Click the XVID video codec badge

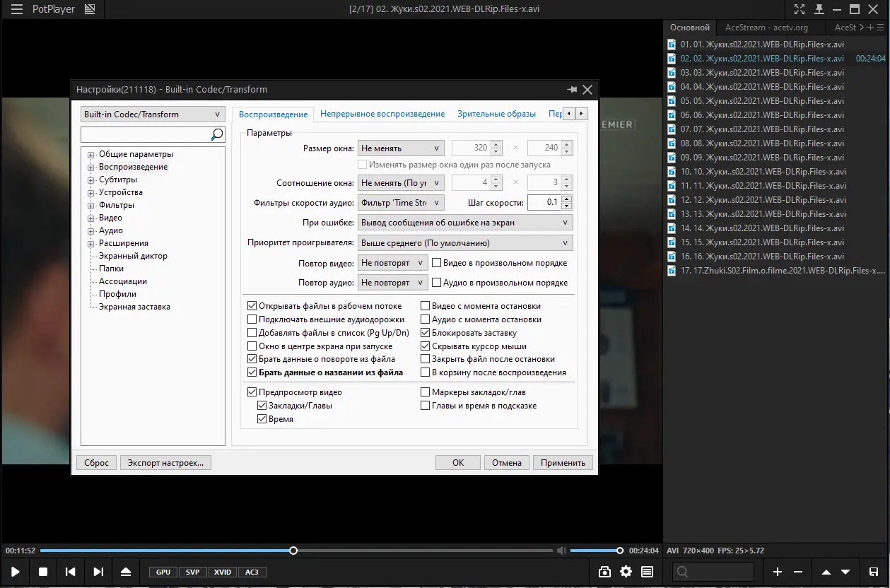tap(223, 572)
